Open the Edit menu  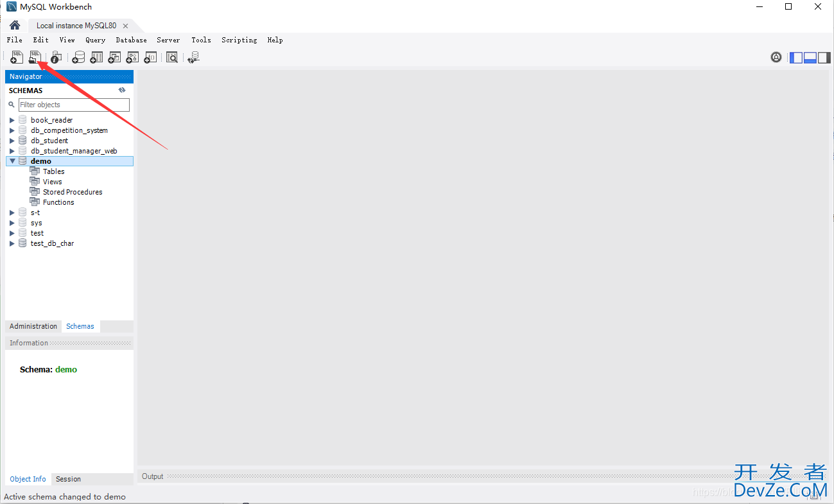[x=41, y=40]
